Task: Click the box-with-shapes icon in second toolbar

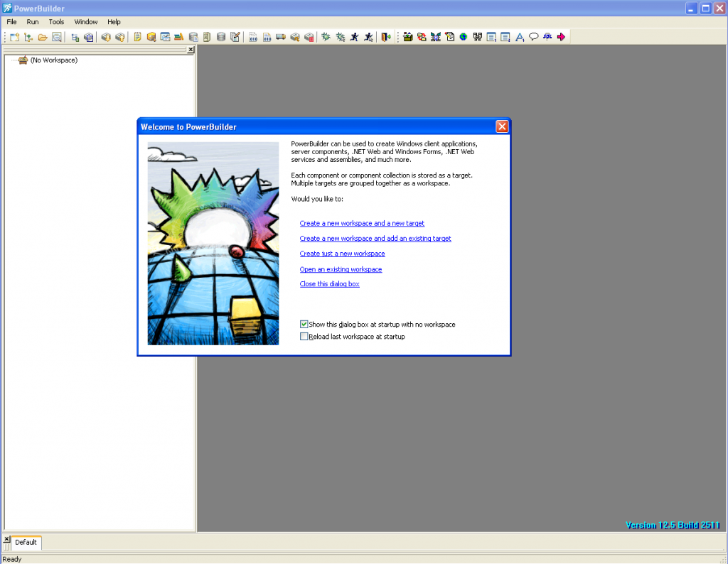Action: (x=407, y=37)
